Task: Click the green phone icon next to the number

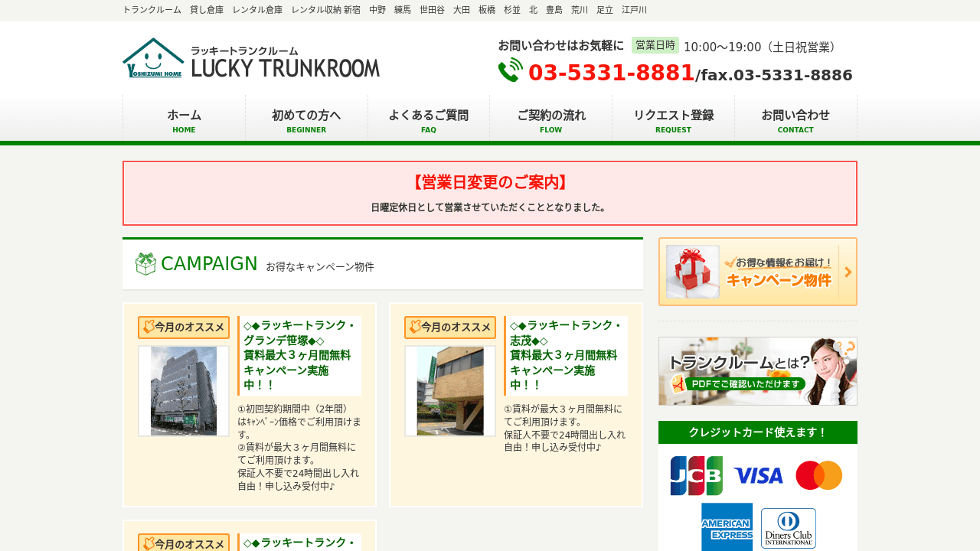Action: pos(511,73)
